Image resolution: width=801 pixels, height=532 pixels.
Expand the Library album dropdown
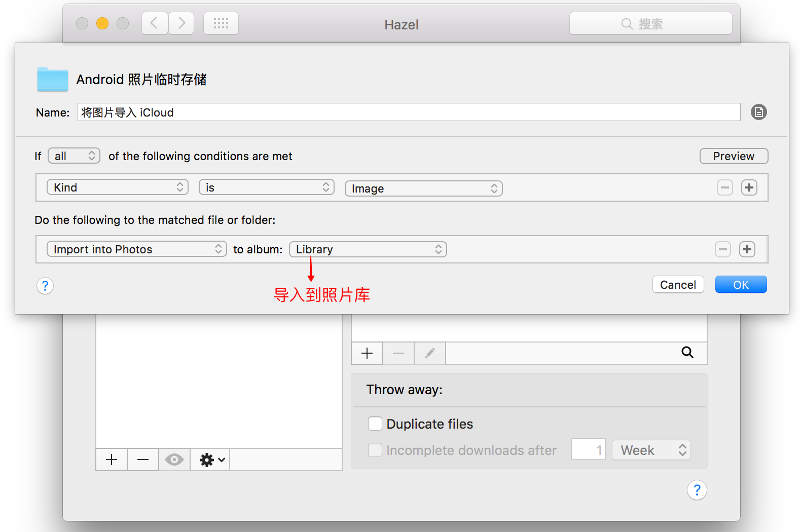(x=368, y=249)
